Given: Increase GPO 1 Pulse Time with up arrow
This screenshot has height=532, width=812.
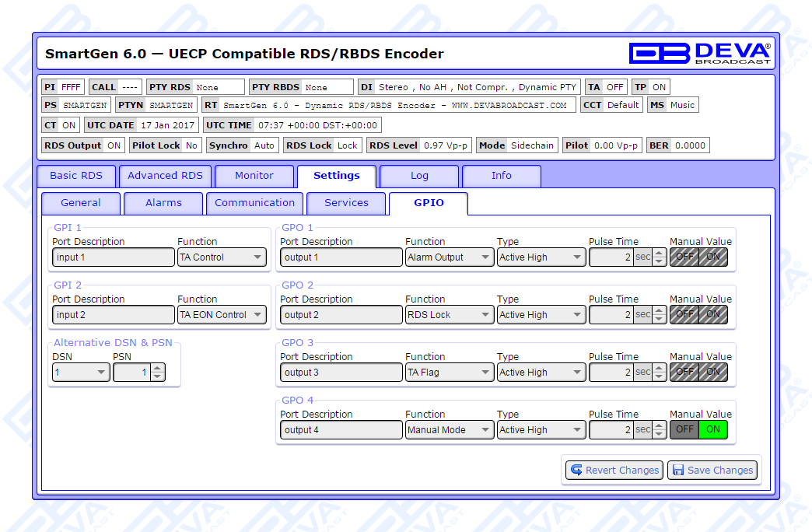Looking at the screenshot, I should [660, 254].
